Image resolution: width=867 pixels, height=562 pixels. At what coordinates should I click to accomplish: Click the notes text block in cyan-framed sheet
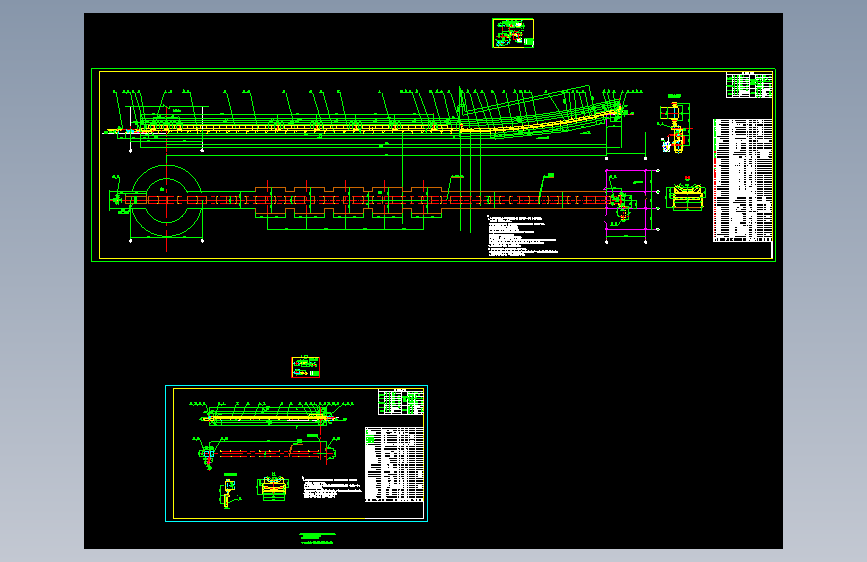click(x=332, y=488)
